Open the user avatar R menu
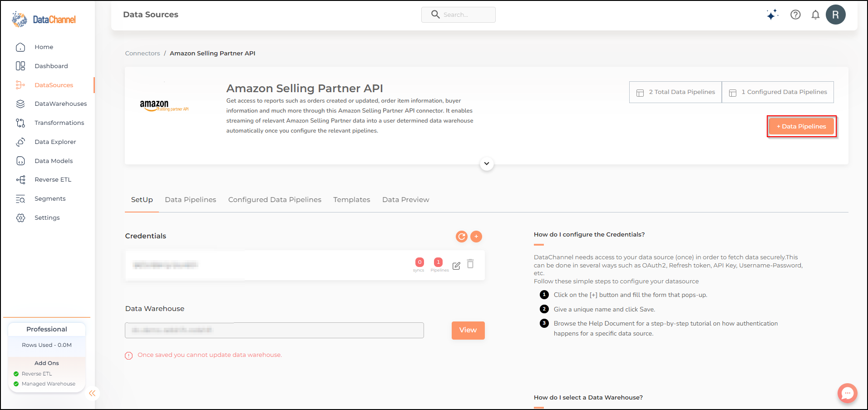 pyautogui.click(x=835, y=15)
